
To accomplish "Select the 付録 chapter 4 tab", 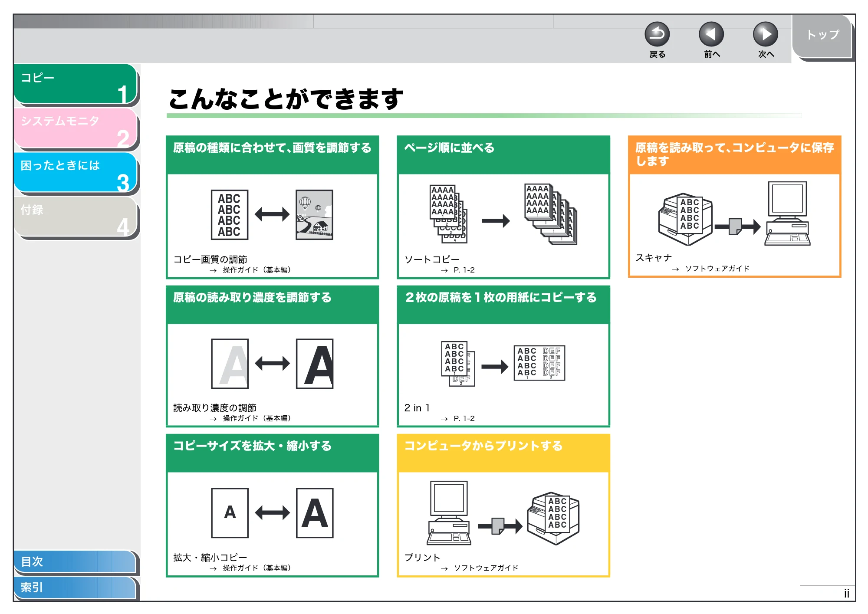I will pyautogui.click(x=76, y=217).
